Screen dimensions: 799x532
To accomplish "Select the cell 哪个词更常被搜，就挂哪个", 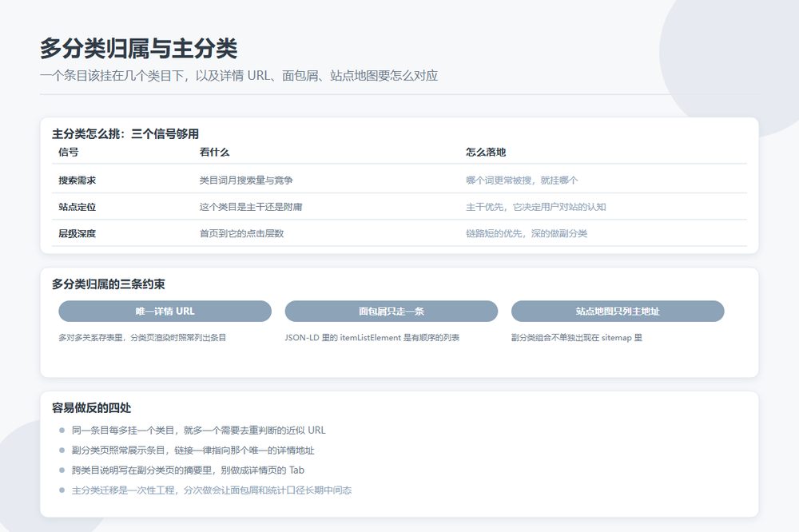I will [x=522, y=181].
